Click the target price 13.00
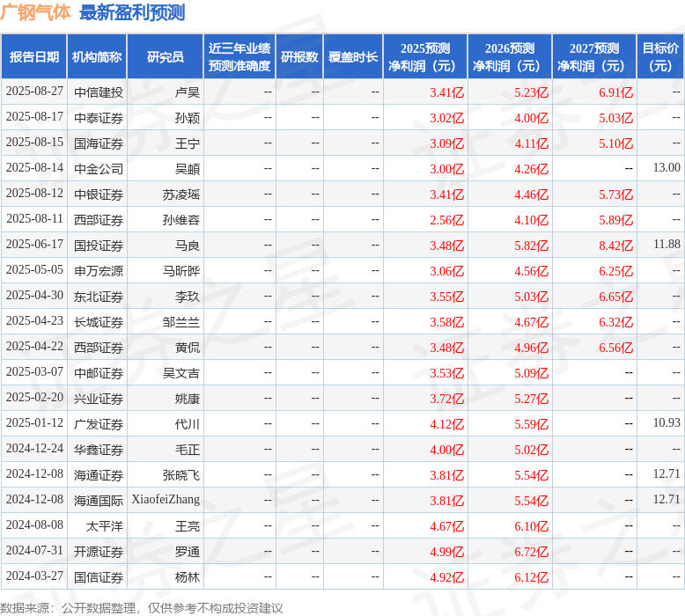The image size is (685, 616). 667,168
